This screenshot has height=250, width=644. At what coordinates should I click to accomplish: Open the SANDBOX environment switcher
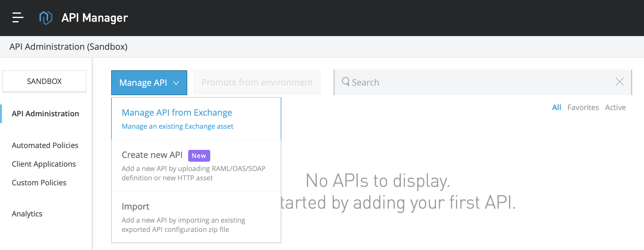[44, 81]
